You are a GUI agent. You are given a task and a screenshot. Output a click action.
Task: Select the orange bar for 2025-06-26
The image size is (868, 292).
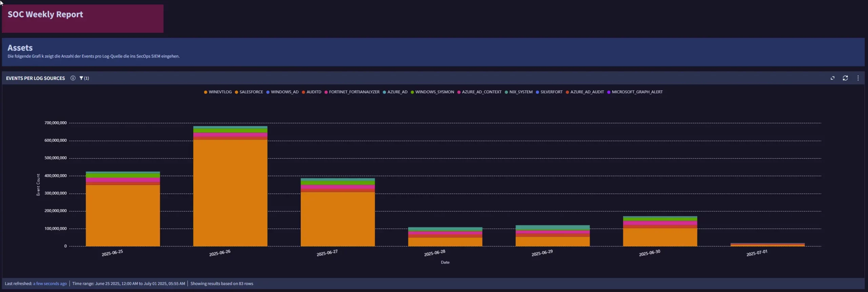[230, 193]
